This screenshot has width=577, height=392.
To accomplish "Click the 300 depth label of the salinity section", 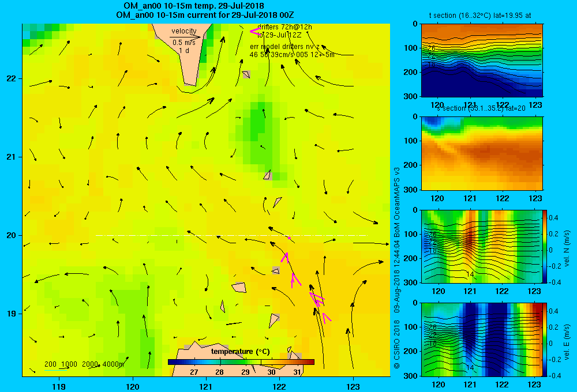I will pyautogui.click(x=410, y=190).
